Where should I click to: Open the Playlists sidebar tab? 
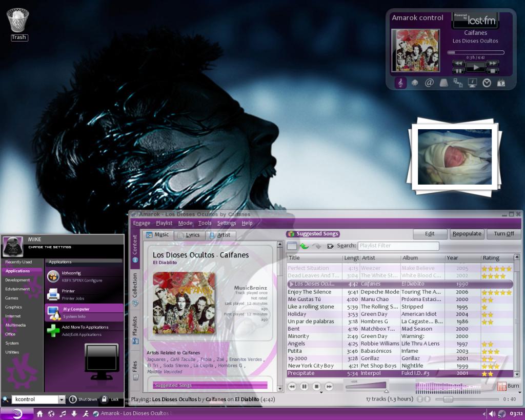coord(135,330)
